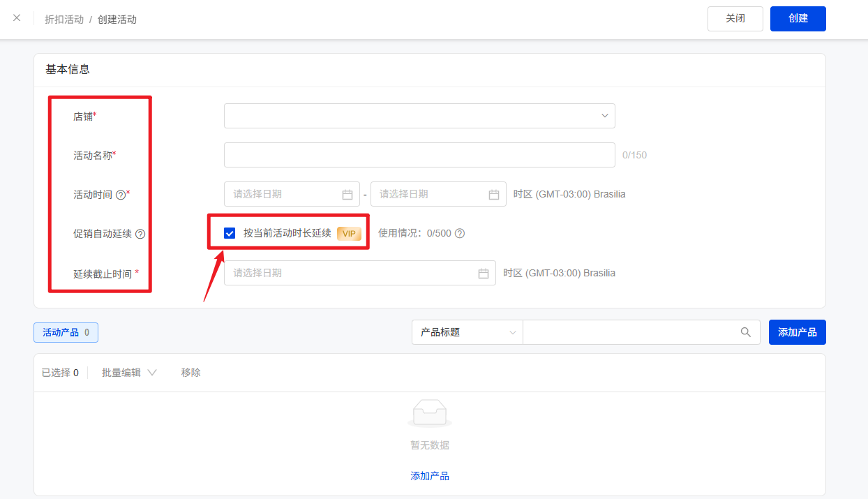Screen dimensions: 868x499
Task: Click calendar icon in end date field
Action: click(494, 194)
